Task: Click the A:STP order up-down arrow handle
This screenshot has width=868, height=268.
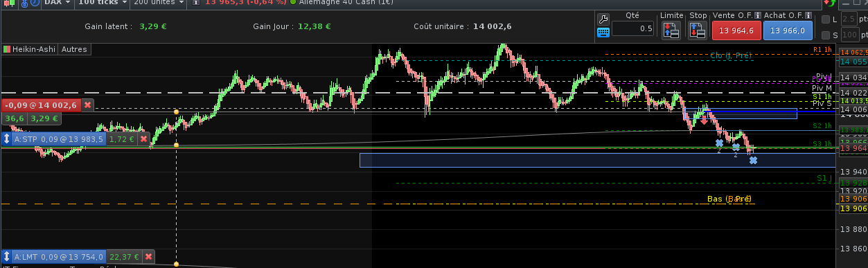Action: (7, 139)
